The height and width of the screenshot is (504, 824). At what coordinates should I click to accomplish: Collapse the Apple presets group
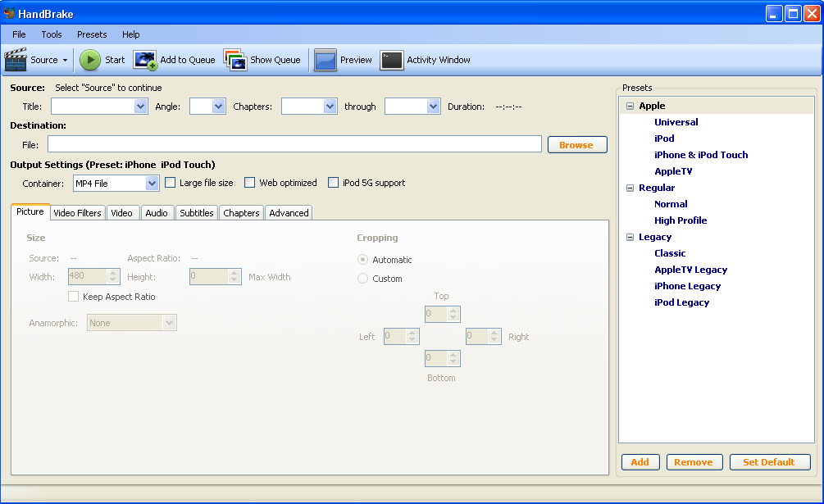[630, 106]
